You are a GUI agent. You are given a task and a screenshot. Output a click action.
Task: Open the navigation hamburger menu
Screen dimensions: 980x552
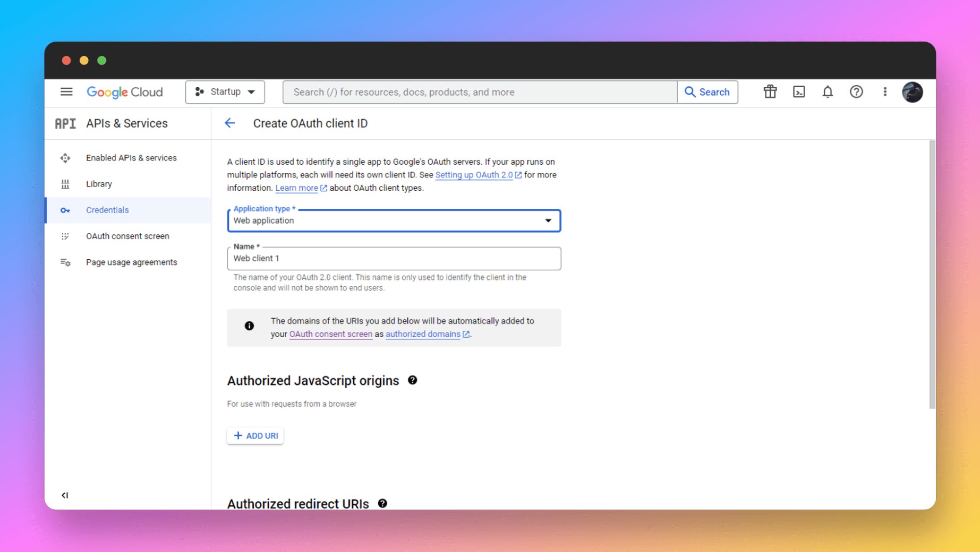click(66, 92)
